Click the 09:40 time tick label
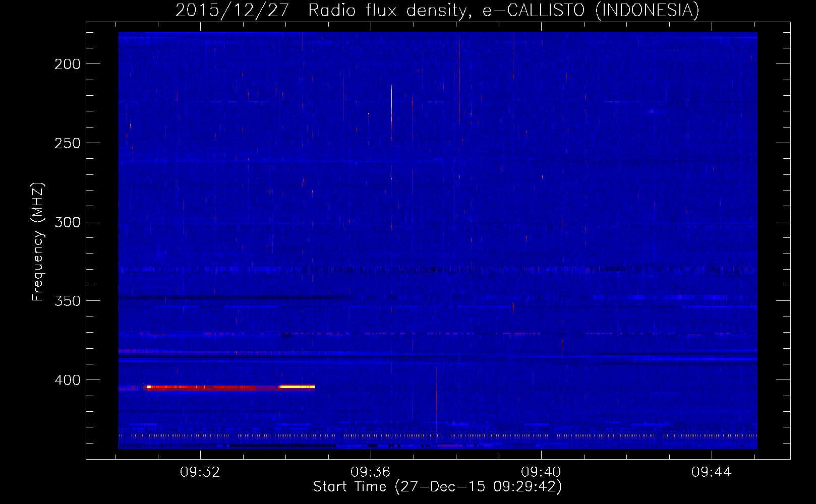 pyautogui.click(x=541, y=472)
